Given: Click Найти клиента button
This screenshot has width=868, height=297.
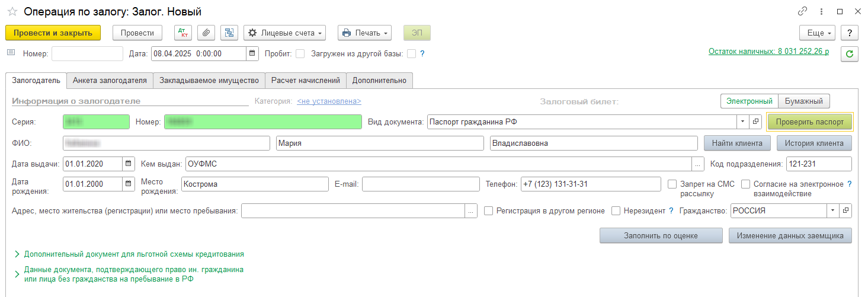Looking at the screenshot, I should click(x=737, y=143).
